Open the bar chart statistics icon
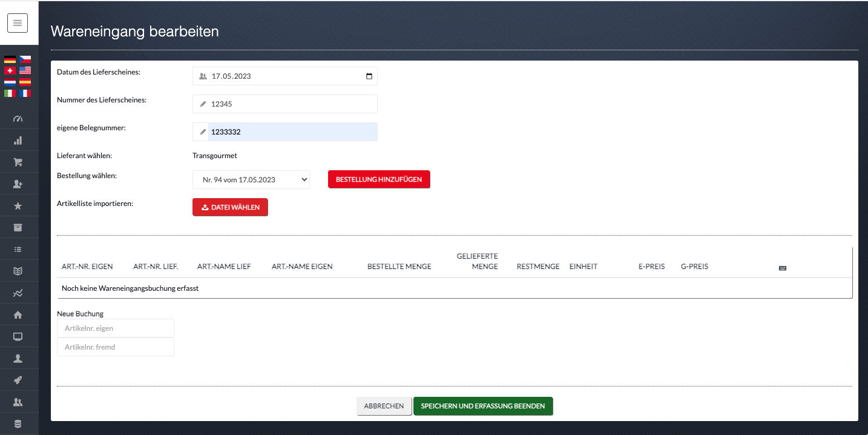 pyautogui.click(x=18, y=141)
